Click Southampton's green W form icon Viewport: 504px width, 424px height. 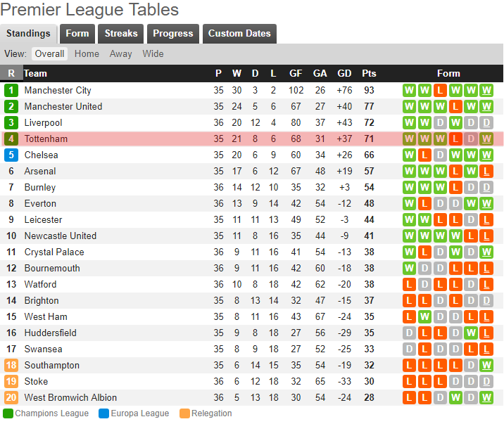point(486,366)
